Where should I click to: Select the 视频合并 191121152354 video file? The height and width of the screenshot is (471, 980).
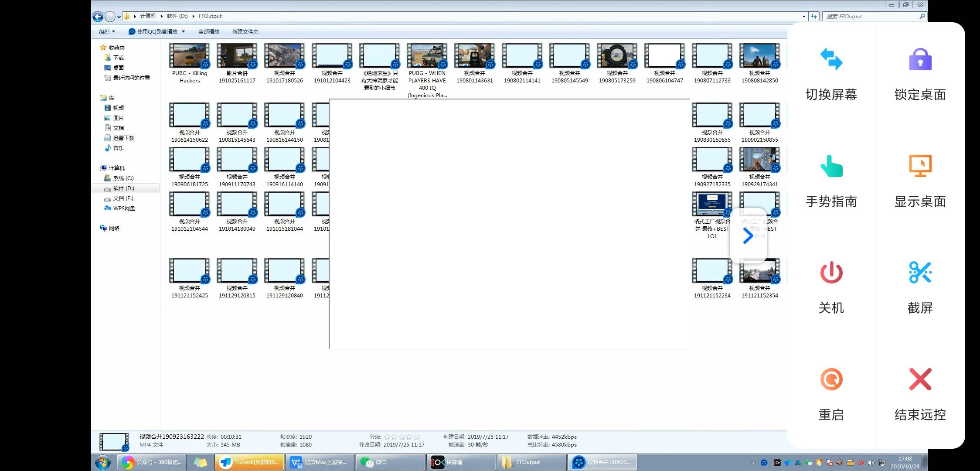pyautogui.click(x=760, y=278)
